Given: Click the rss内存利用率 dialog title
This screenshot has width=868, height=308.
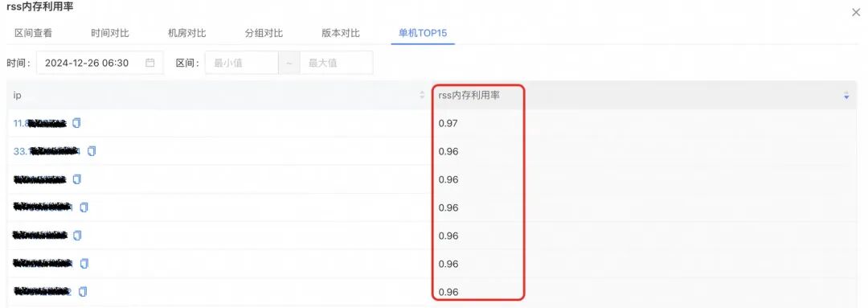Looking at the screenshot, I should pyautogui.click(x=40, y=7).
